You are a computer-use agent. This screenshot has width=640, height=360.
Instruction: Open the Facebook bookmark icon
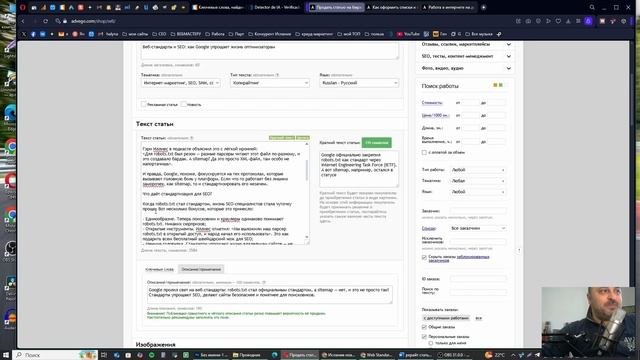33,34
